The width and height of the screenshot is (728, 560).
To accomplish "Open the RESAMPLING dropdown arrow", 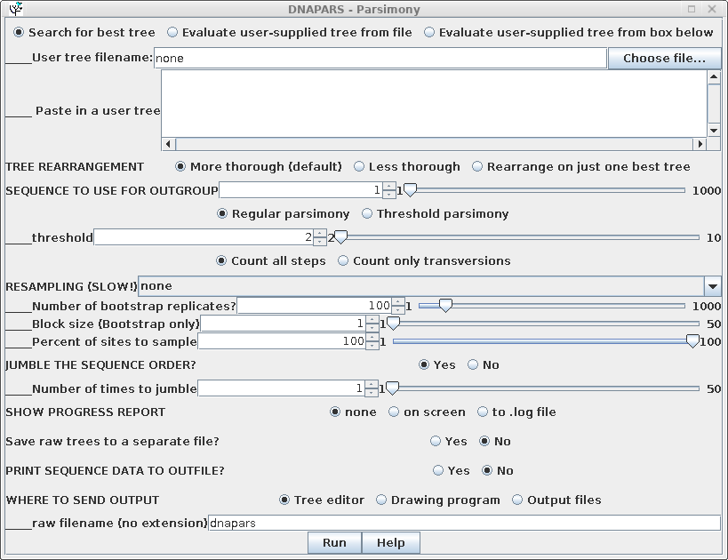I will 712,286.
